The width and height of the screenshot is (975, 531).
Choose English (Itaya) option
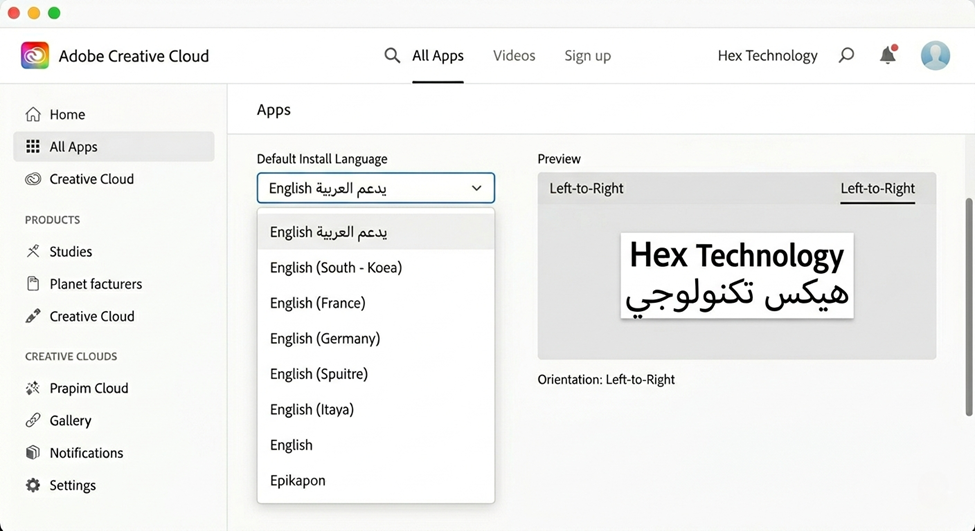tap(376, 409)
